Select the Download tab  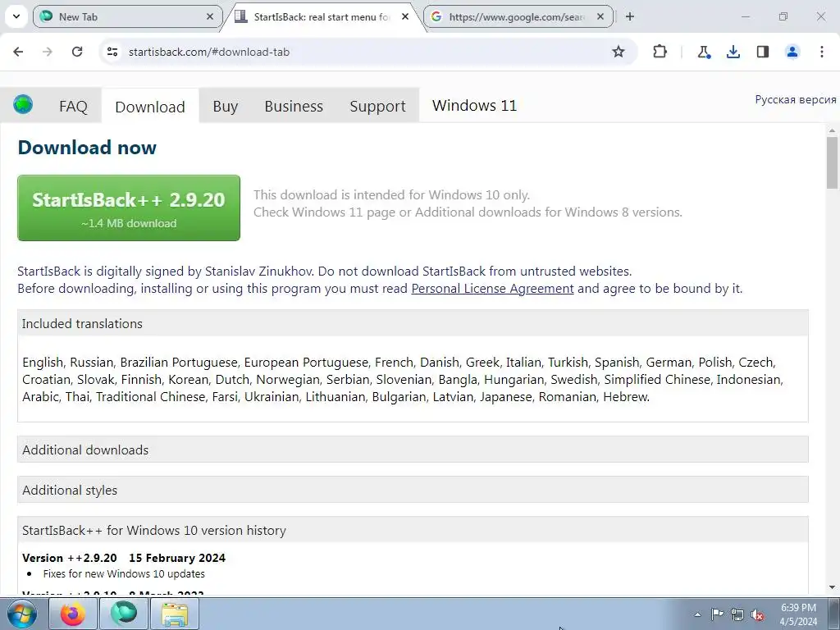coord(150,107)
